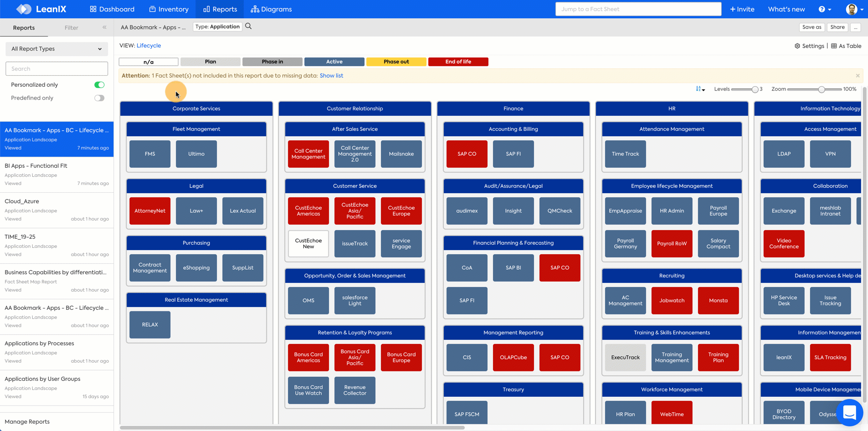Select the End of life legend swatch
This screenshot has height=431, width=868.
458,62
